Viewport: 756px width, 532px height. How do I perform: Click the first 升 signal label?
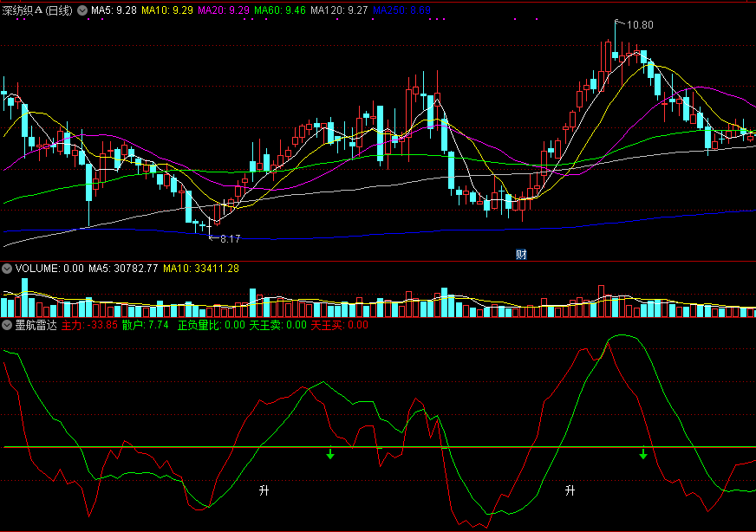point(264,490)
